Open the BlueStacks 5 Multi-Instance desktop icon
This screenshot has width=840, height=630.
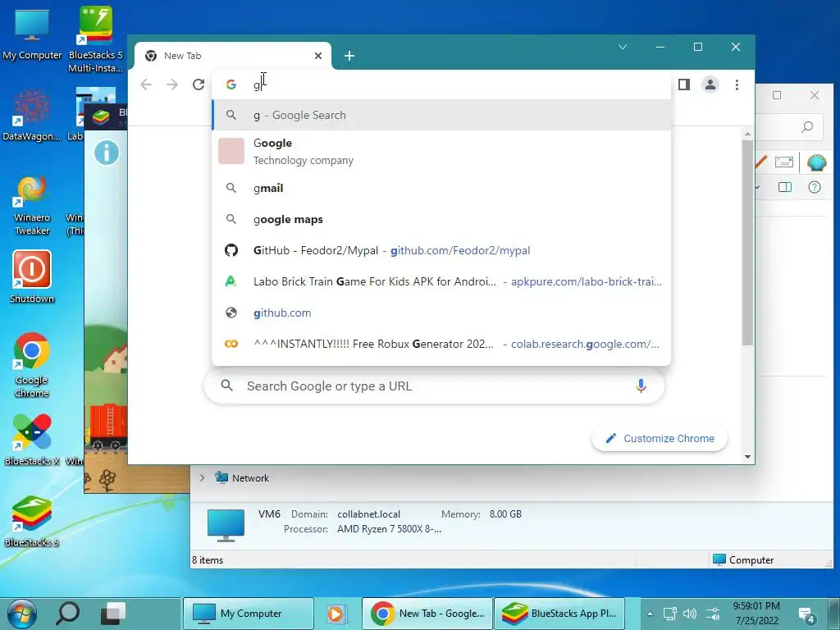click(x=95, y=39)
